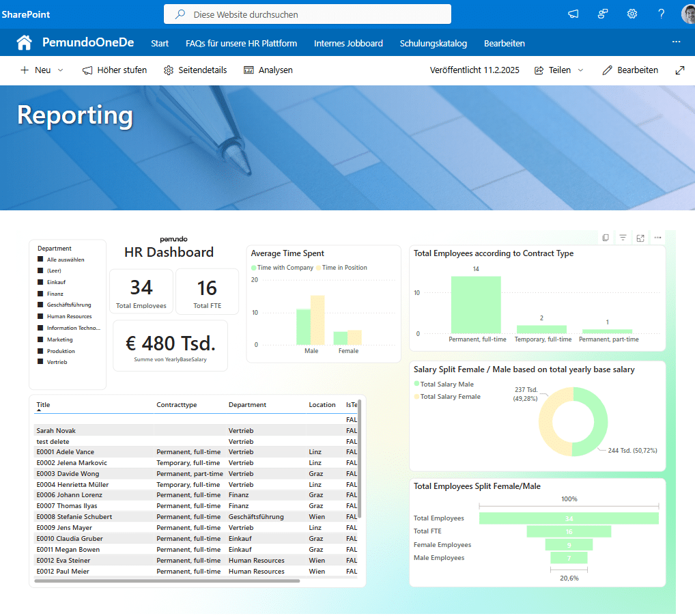Select the Temporary, full-time bar
The width and height of the screenshot is (695, 616).
[541, 329]
